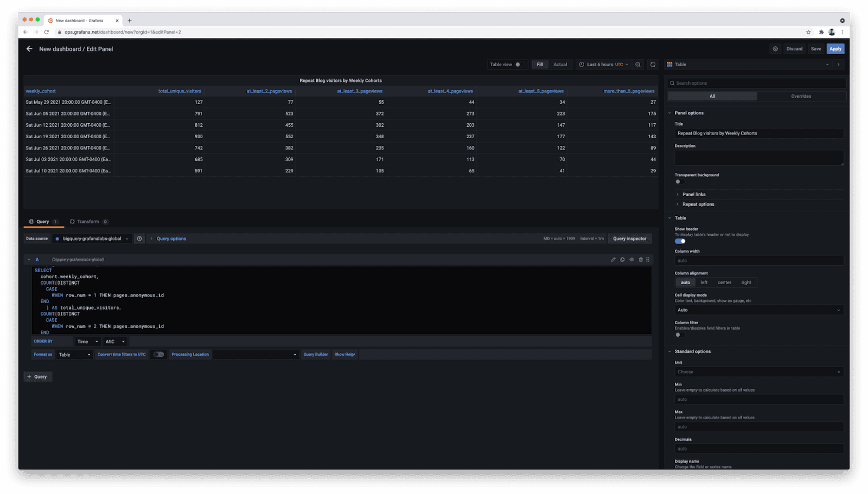Close the New dashboard browser tab
Image resolution: width=868 pixels, height=494 pixels.
117,21
